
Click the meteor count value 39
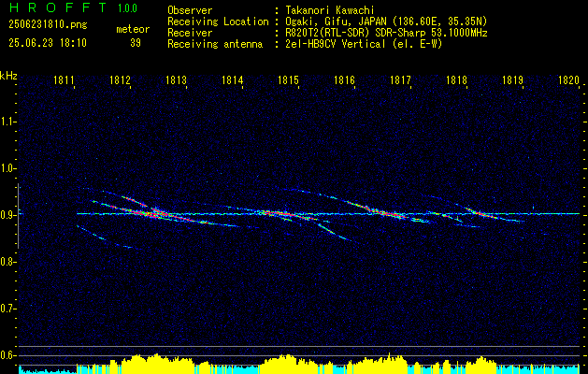coord(136,43)
